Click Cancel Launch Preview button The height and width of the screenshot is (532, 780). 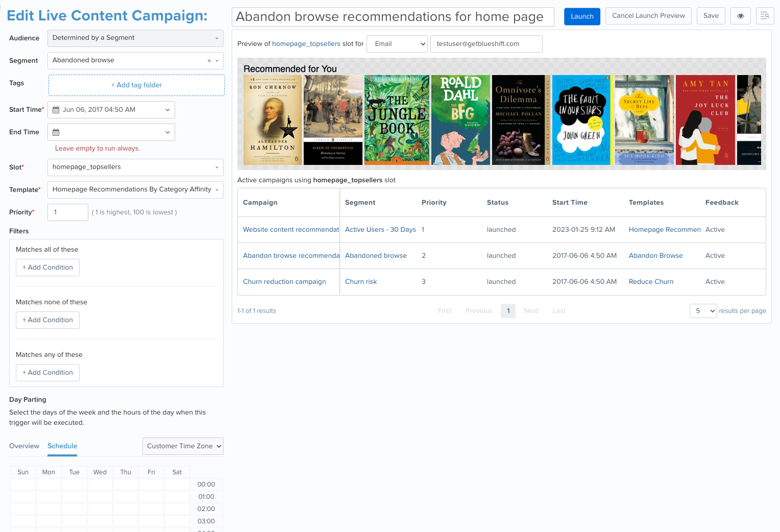tap(648, 16)
